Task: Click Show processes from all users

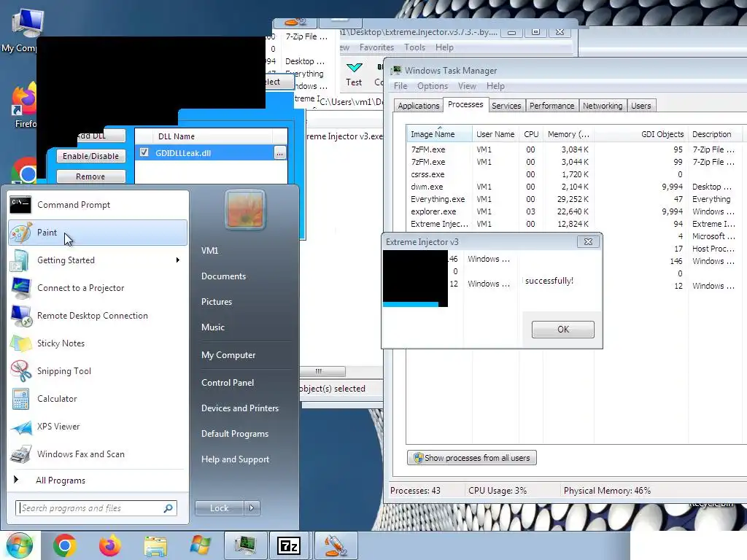Action: point(472,458)
